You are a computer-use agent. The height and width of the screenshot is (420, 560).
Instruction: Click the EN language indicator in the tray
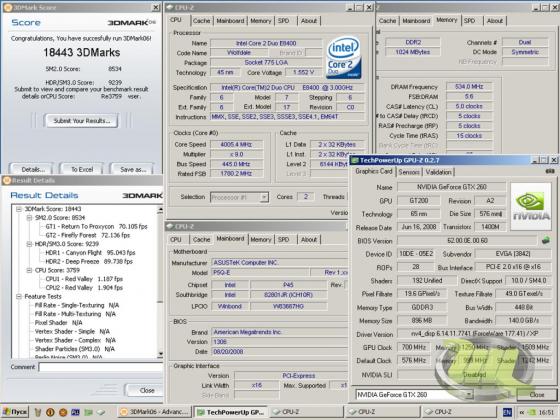[x=507, y=412]
